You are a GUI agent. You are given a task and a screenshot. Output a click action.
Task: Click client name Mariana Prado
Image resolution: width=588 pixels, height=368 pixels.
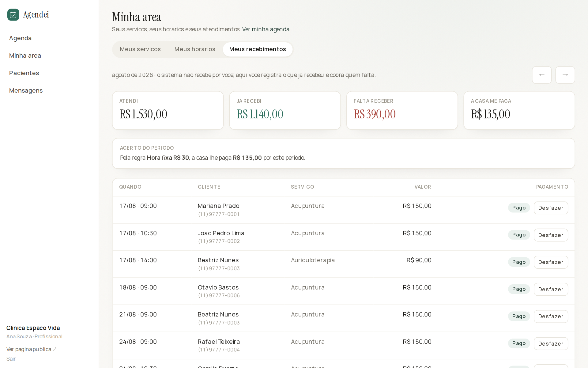[218, 206]
